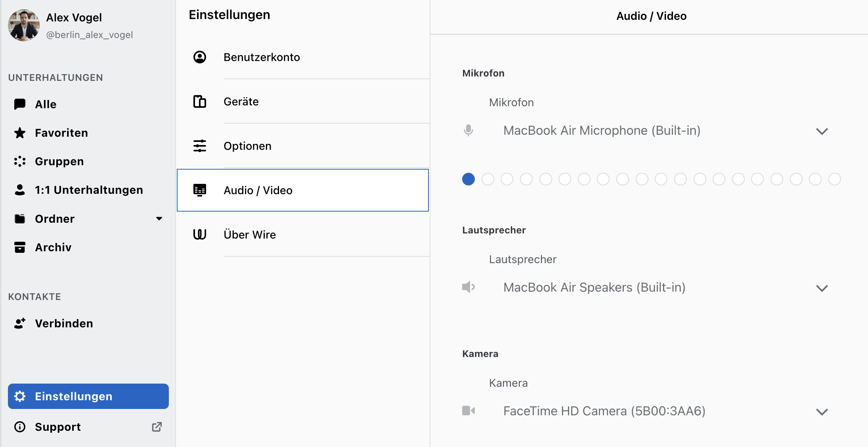Screen dimensions: 868x447
Task: Click the Einstellungen column heading
Action: (x=229, y=15)
